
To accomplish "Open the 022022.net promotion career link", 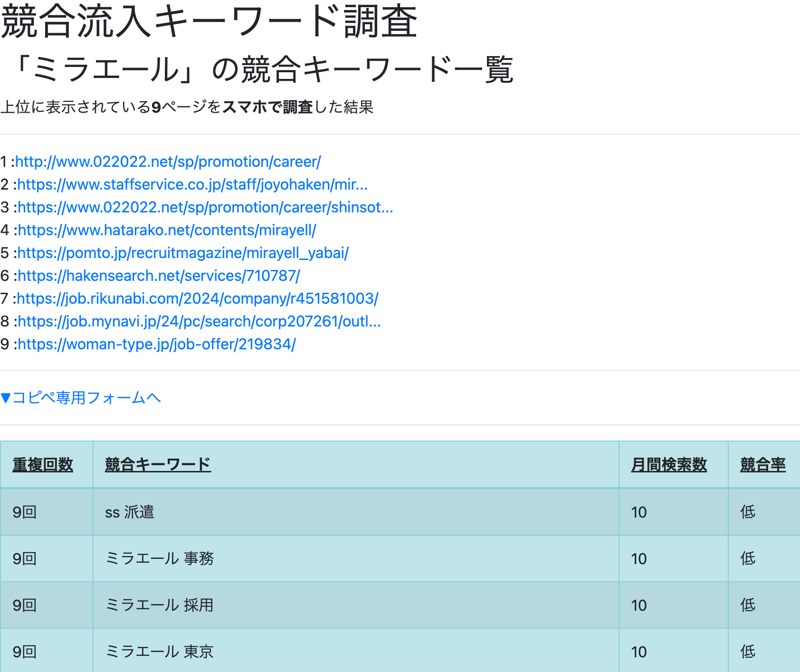I will coord(168,162).
